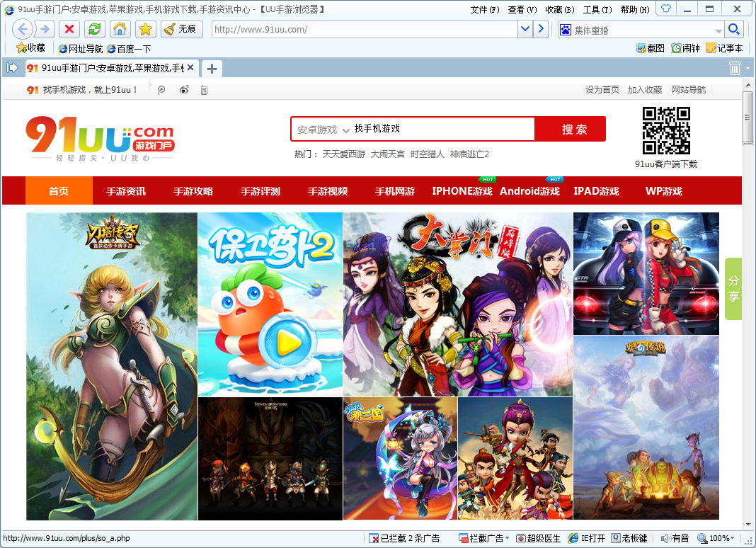Image resolution: width=756 pixels, height=548 pixels.
Task: Click the red 搜索 button
Action: 571,129
